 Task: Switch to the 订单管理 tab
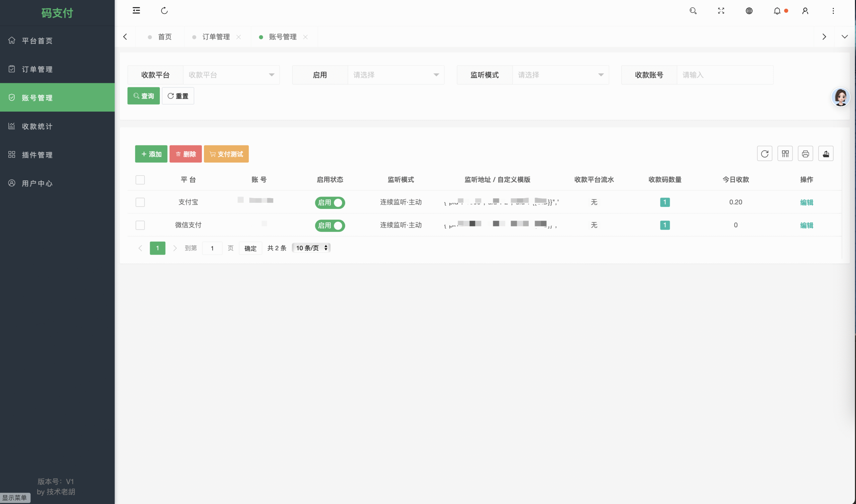pyautogui.click(x=216, y=37)
